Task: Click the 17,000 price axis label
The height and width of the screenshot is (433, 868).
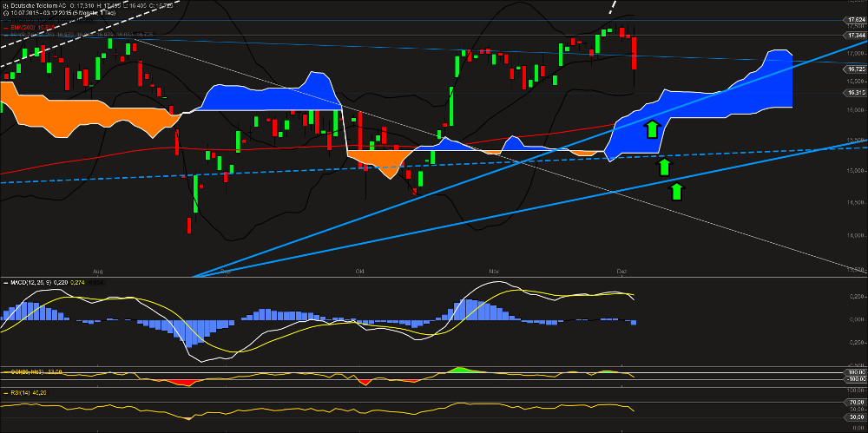Action: pyautogui.click(x=856, y=53)
